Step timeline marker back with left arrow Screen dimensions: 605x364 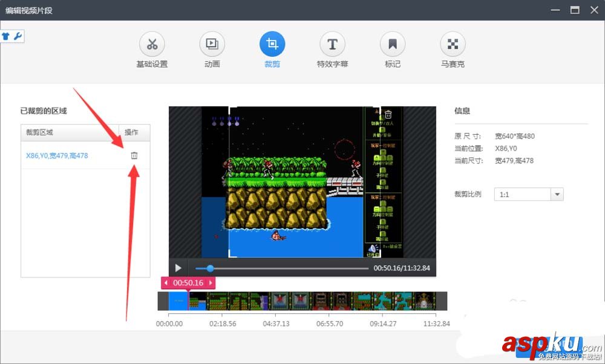point(166,283)
